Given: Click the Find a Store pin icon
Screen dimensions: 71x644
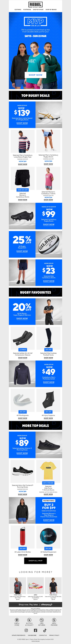Looking at the screenshot, I should pyautogui.click(x=17, y=620).
